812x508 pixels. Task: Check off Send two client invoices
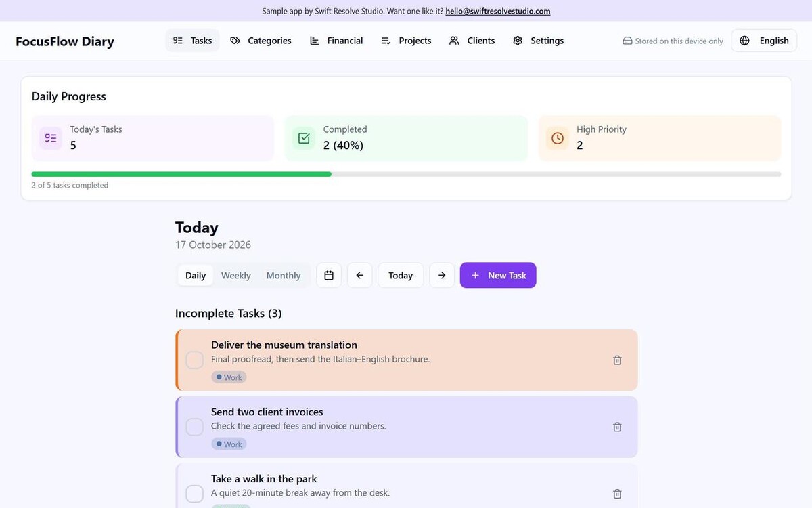[x=195, y=427]
